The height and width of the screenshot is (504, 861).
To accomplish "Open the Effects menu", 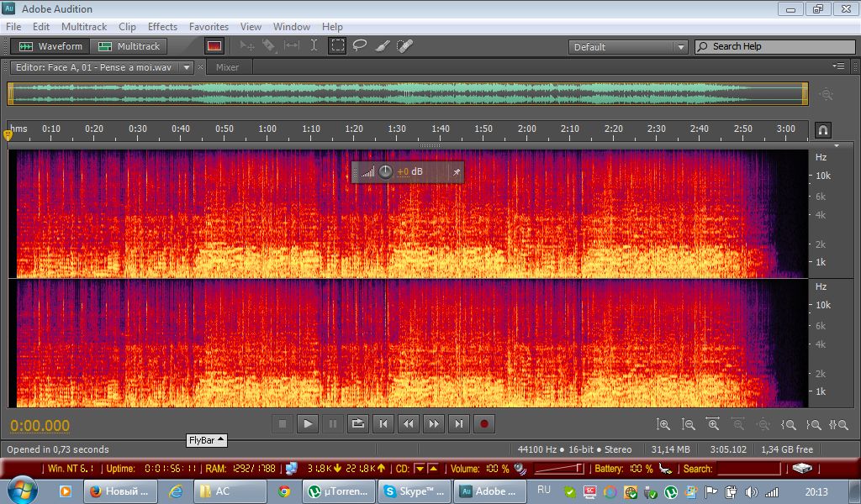I will tap(162, 27).
